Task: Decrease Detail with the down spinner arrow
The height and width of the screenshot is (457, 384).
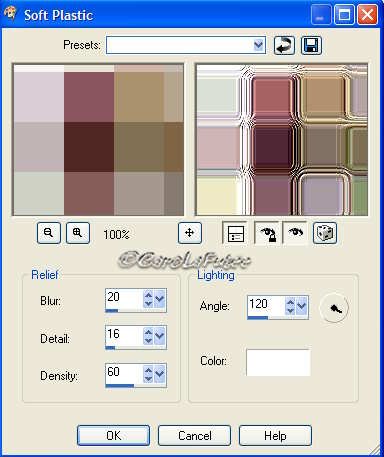Action: (148, 340)
